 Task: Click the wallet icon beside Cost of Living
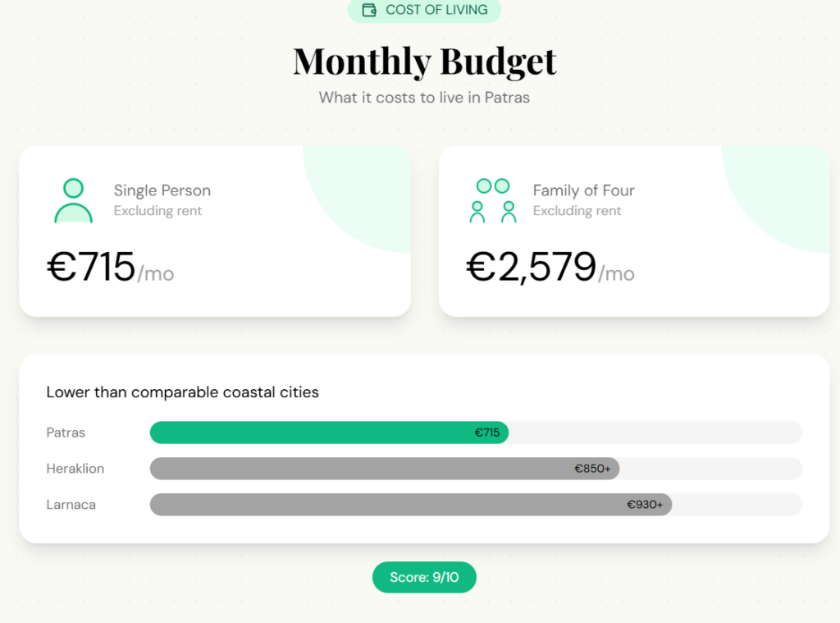(369, 11)
